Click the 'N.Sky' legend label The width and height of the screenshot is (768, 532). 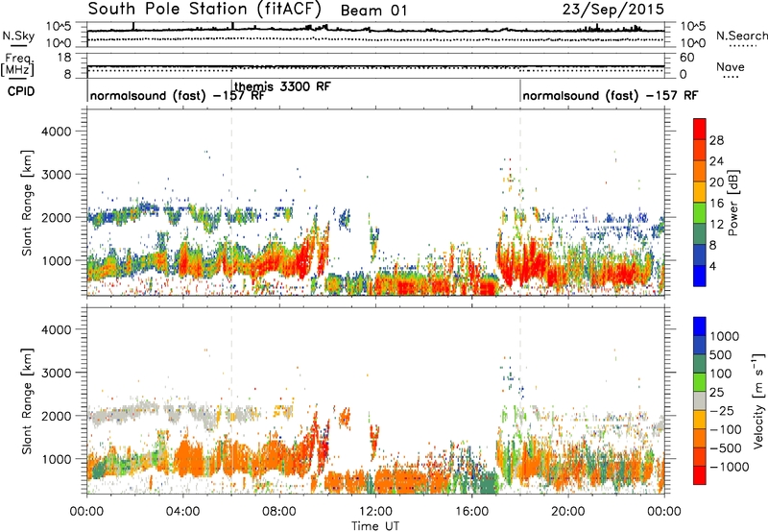[18, 36]
